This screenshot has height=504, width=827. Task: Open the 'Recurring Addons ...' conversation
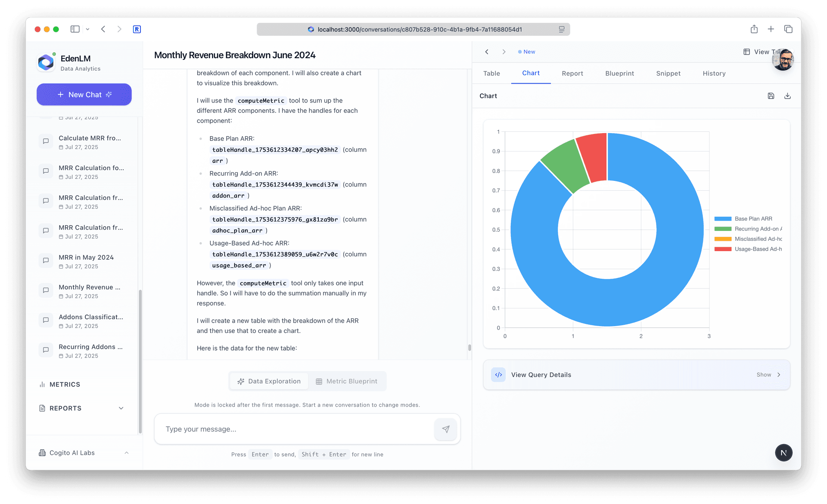[x=84, y=351]
